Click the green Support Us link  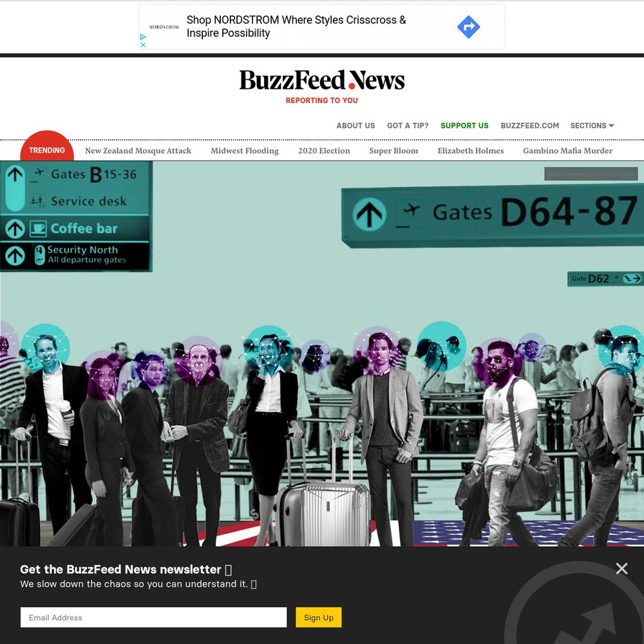click(x=464, y=126)
